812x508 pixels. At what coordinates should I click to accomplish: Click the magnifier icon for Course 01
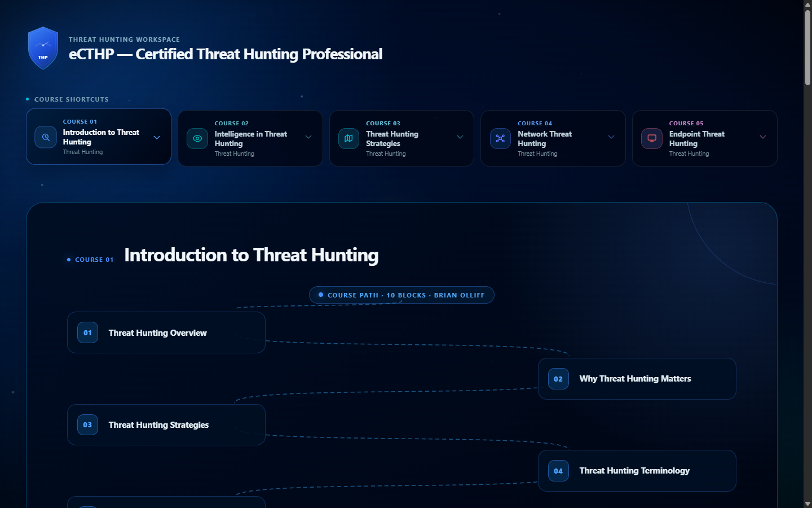[46, 137]
